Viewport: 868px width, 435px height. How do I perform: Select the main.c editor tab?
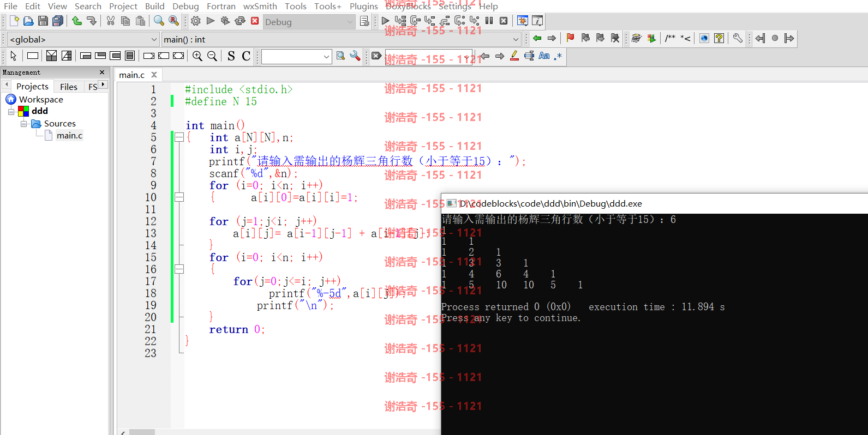click(x=132, y=75)
